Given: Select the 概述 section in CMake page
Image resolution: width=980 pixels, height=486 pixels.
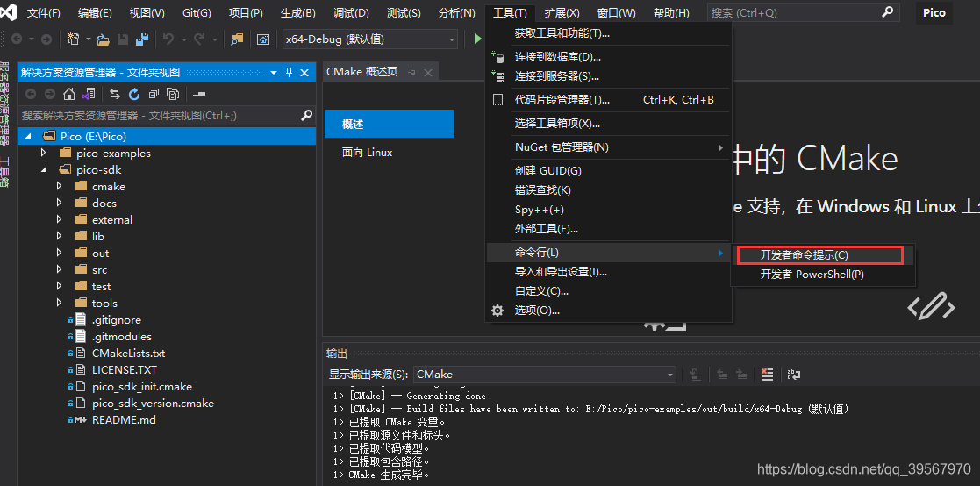Looking at the screenshot, I should pos(390,124).
